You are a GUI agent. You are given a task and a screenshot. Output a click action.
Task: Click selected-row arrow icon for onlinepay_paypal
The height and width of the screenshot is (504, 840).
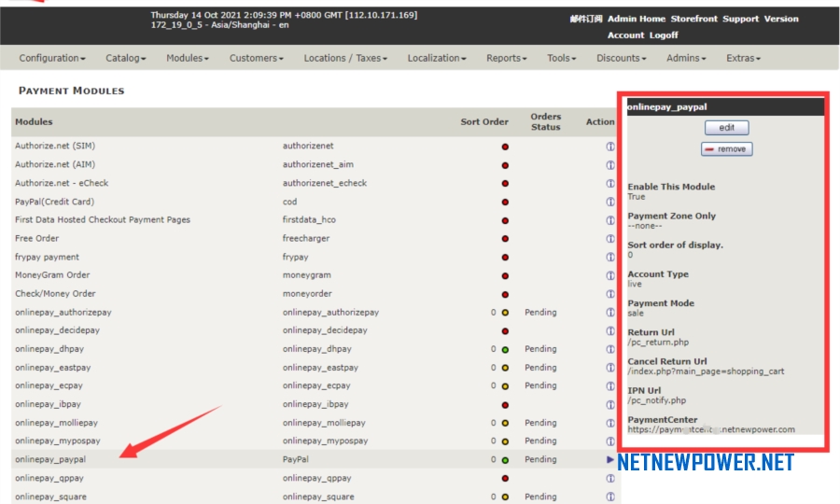point(610,459)
